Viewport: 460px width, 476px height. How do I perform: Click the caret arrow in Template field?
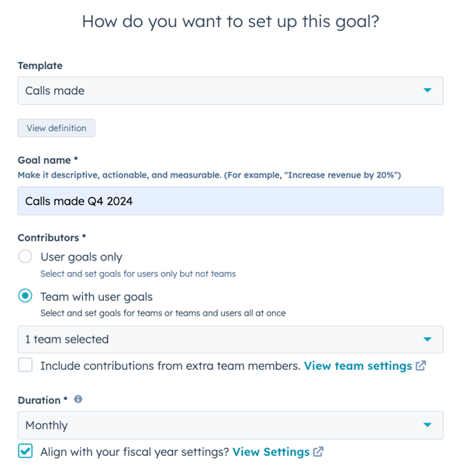[427, 90]
